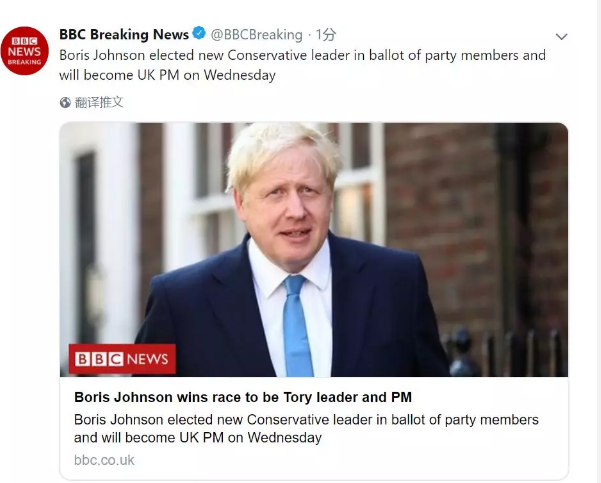Open the BBC Breaking News profile name
Image resolution: width=601 pixels, height=483 pixels.
click(x=123, y=35)
